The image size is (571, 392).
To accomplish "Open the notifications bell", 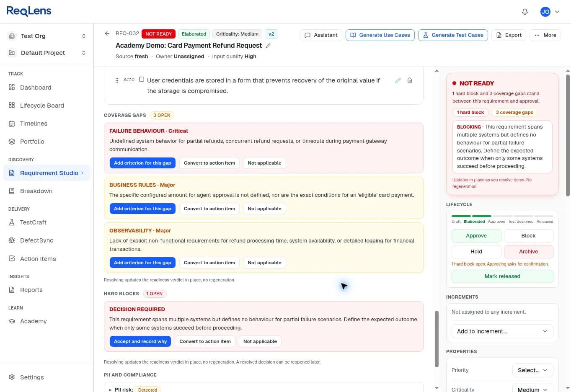I will point(525,12).
